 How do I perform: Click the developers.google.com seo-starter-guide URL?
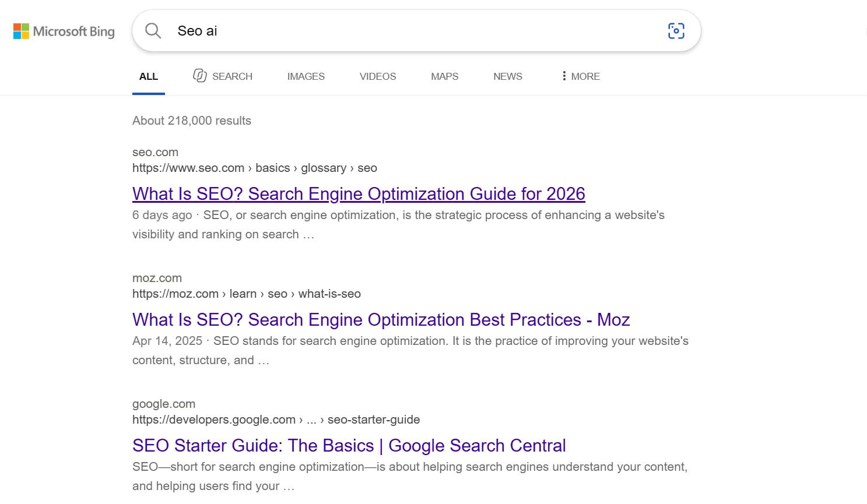click(276, 420)
